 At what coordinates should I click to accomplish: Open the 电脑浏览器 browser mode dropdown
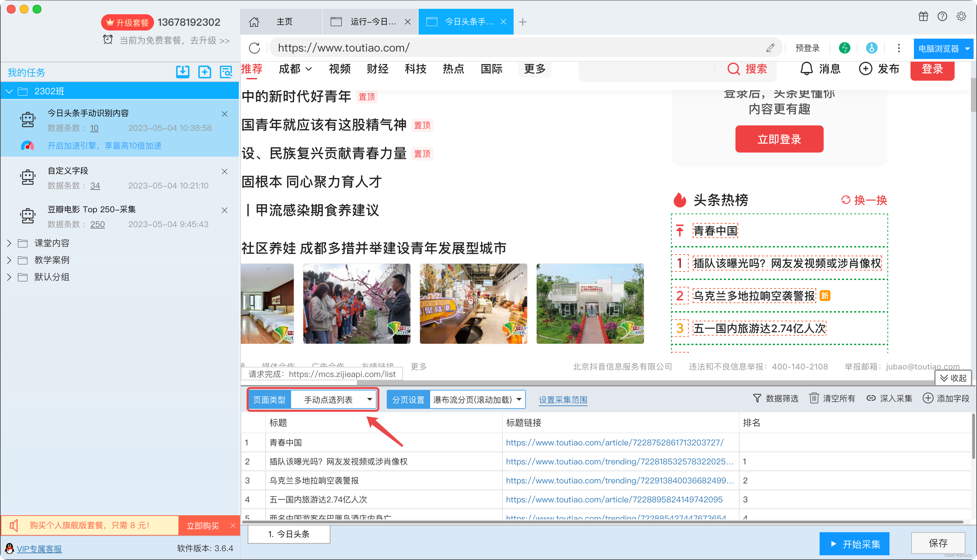pyautogui.click(x=943, y=49)
